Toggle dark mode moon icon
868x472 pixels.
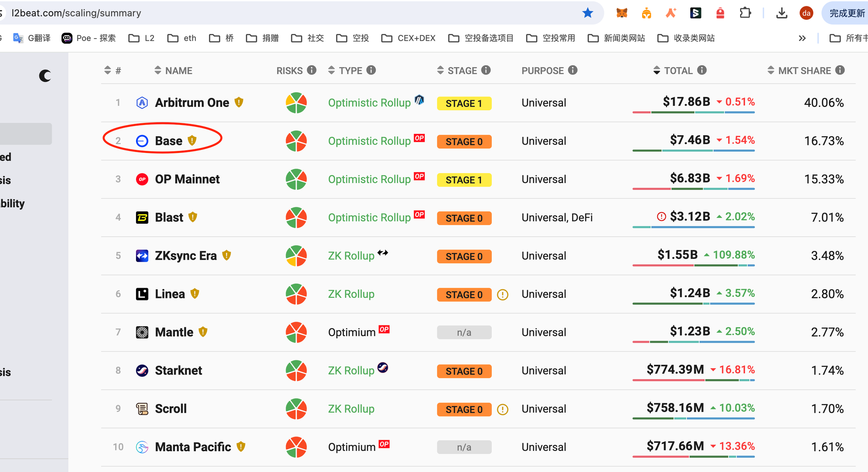45,76
